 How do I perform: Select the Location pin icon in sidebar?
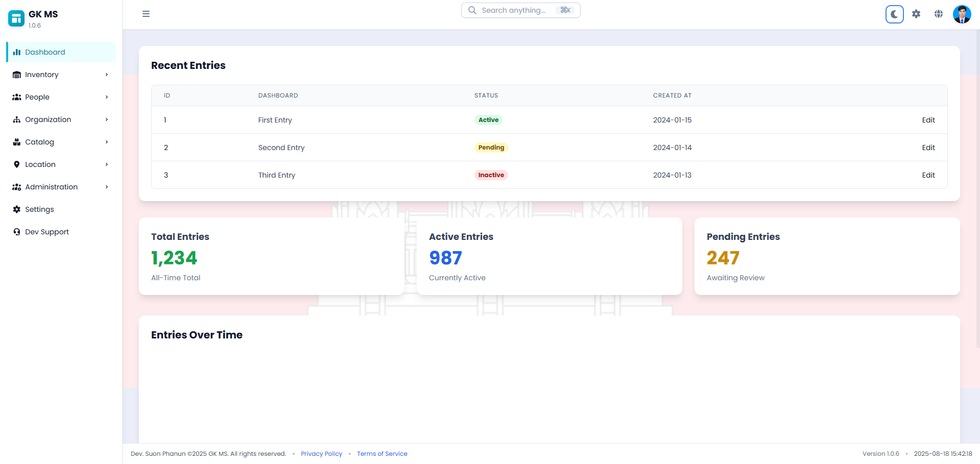click(17, 164)
